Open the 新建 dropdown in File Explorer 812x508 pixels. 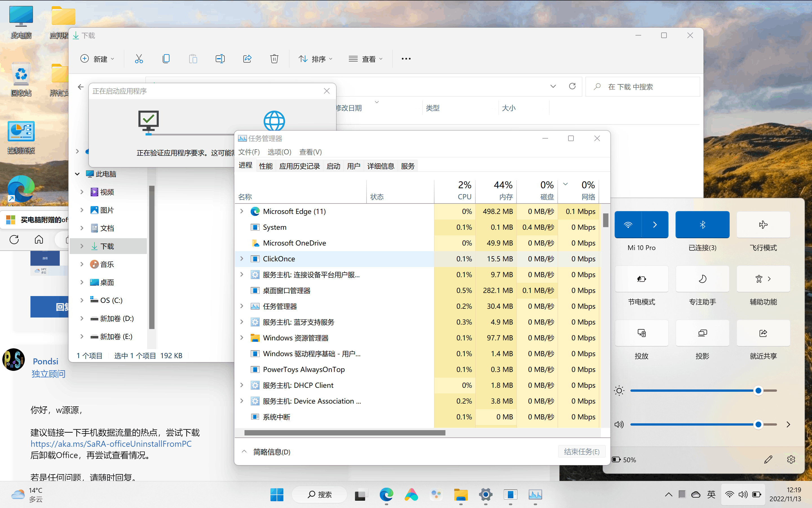[x=97, y=59]
